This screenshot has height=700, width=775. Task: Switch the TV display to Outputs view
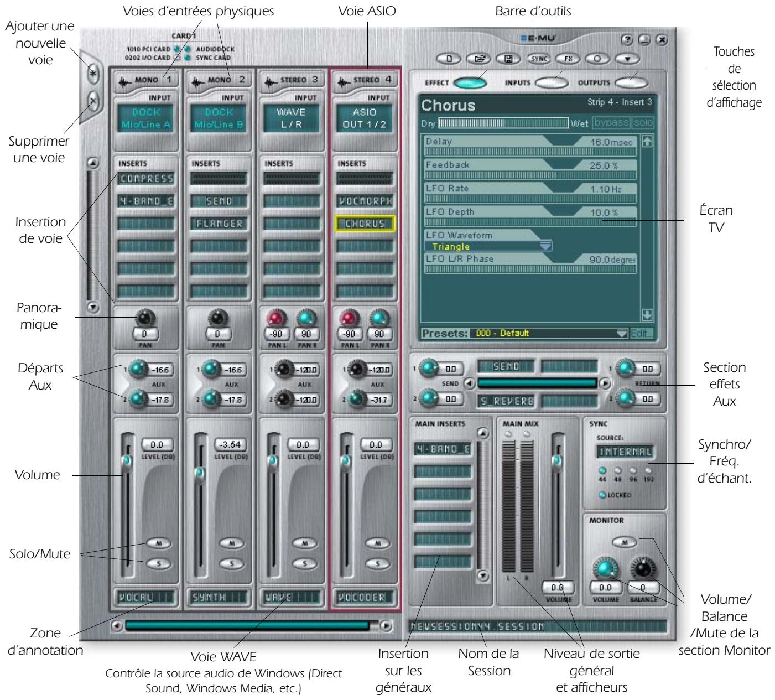tap(631, 83)
